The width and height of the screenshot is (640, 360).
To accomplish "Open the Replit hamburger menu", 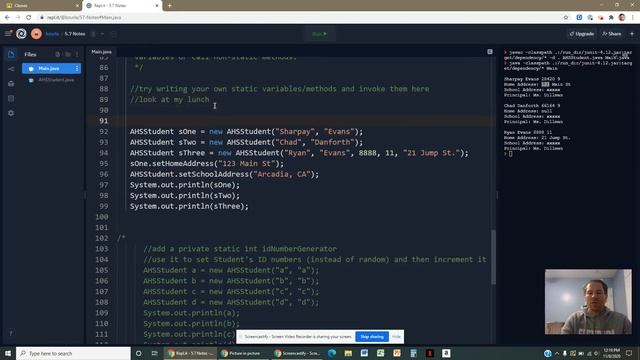I will (x=8, y=34).
